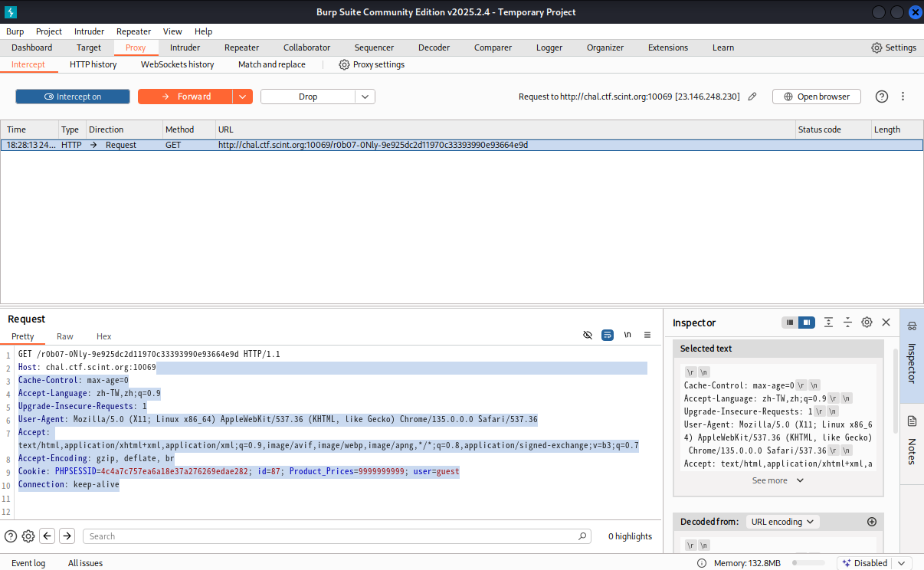Expand all Inspector sections
Screen dimensions: 924x570
coord(828,323)
